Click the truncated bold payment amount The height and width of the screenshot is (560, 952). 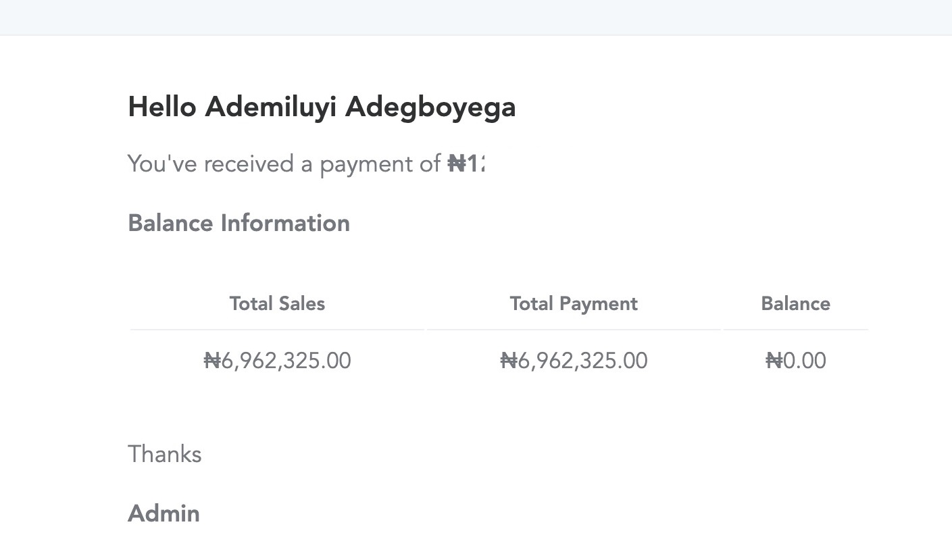[x=466, y=163]
